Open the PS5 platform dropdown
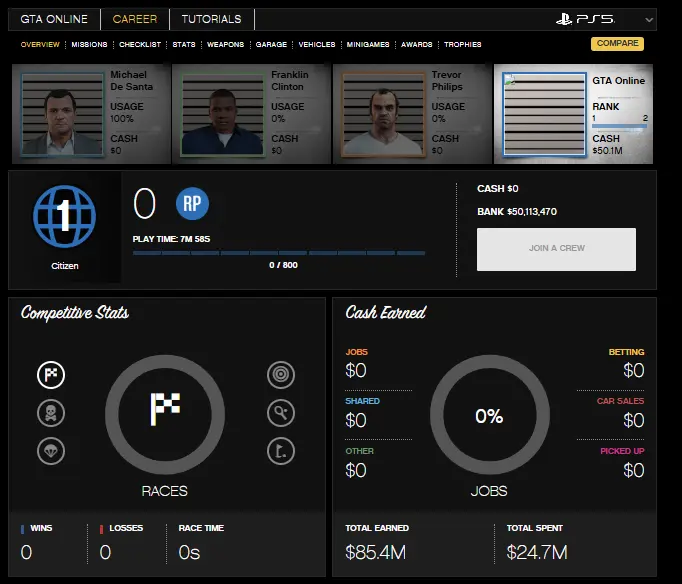Viewport: 682px width, 584px height. [649, 19]
